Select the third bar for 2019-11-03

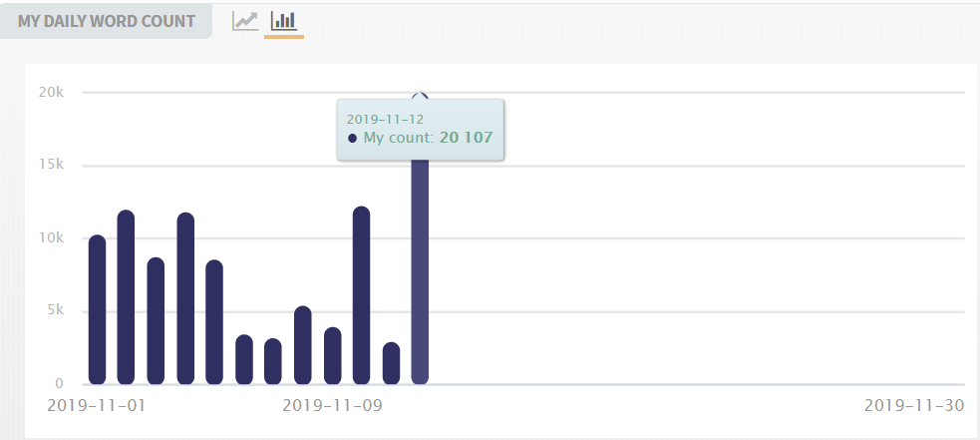(x=156, y=320)
